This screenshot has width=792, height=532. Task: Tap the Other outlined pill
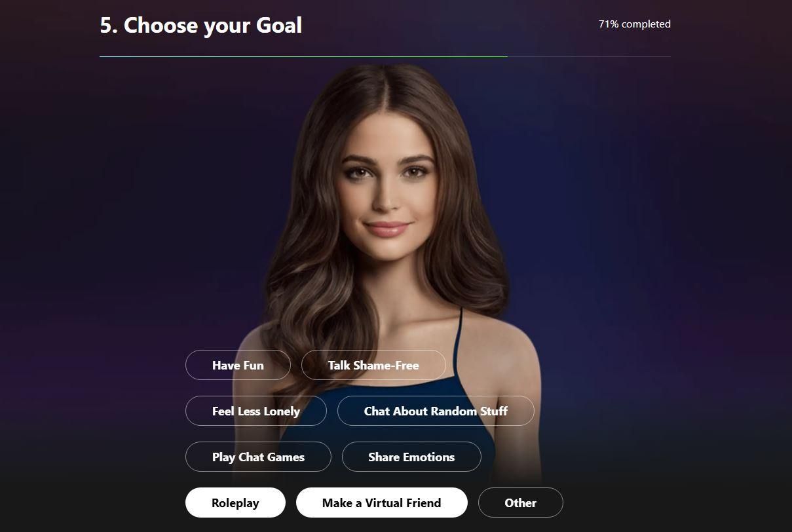point(521,503)
